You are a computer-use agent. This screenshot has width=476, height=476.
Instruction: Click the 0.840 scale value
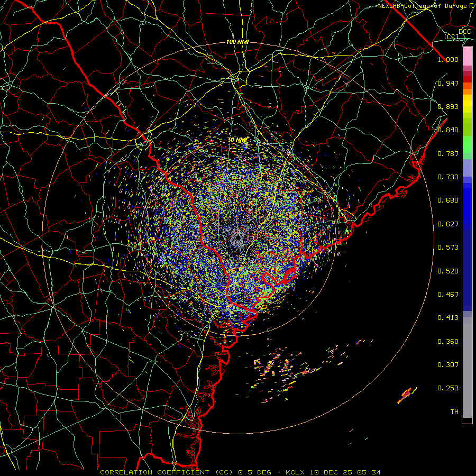448,130
